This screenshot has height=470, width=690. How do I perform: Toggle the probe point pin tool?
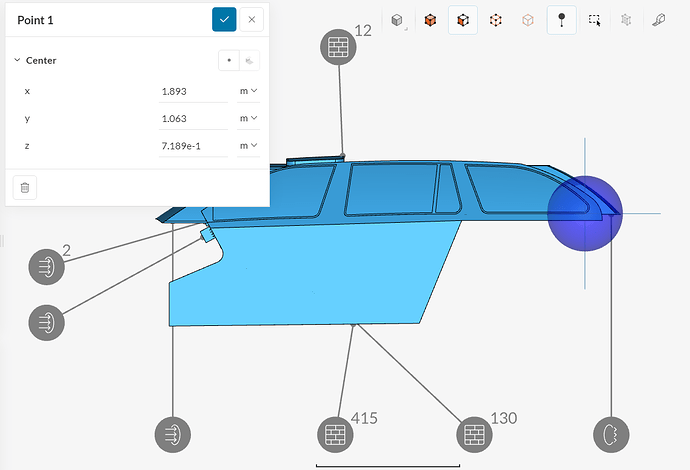tap(562, 20)
